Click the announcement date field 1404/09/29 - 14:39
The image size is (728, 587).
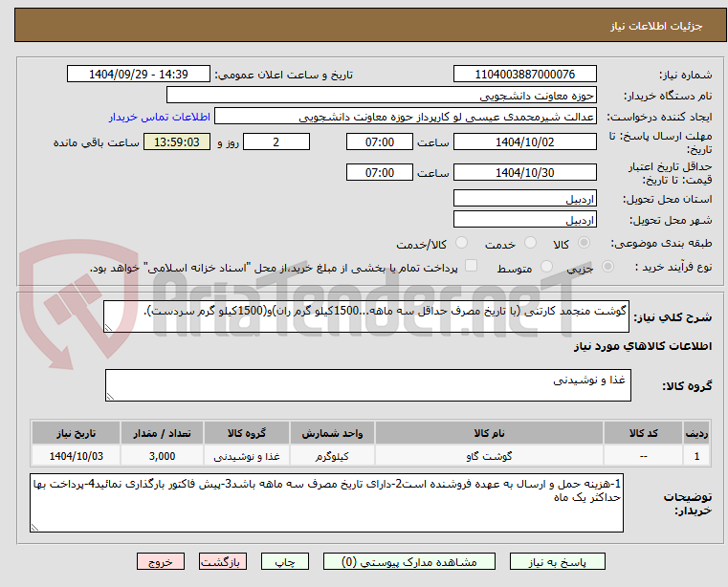pos(139,75)
